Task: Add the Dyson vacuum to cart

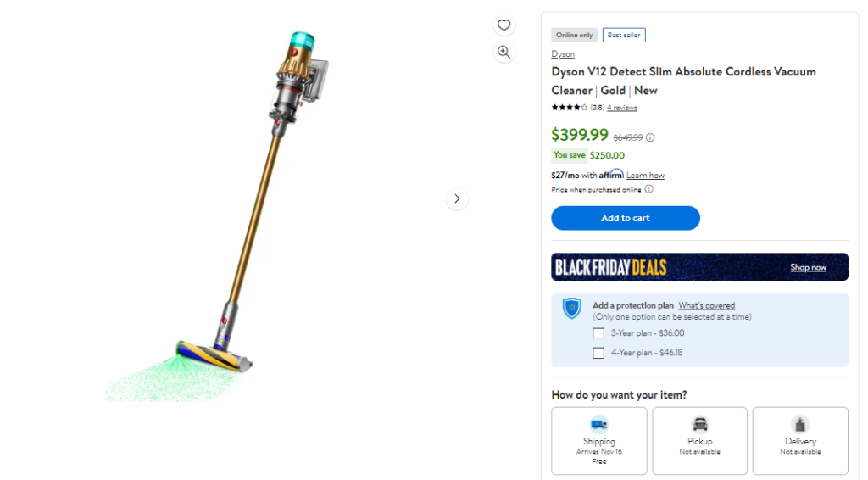Action: pos(626,218)
